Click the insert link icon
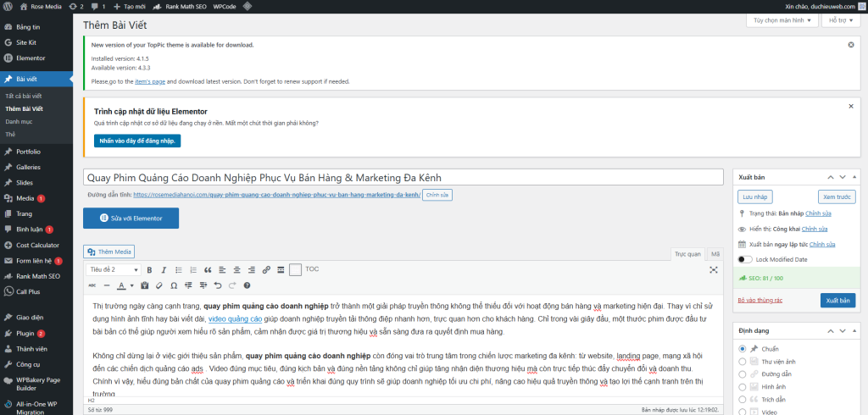Viewport: 868px width, 415px height. click(266, 269)
